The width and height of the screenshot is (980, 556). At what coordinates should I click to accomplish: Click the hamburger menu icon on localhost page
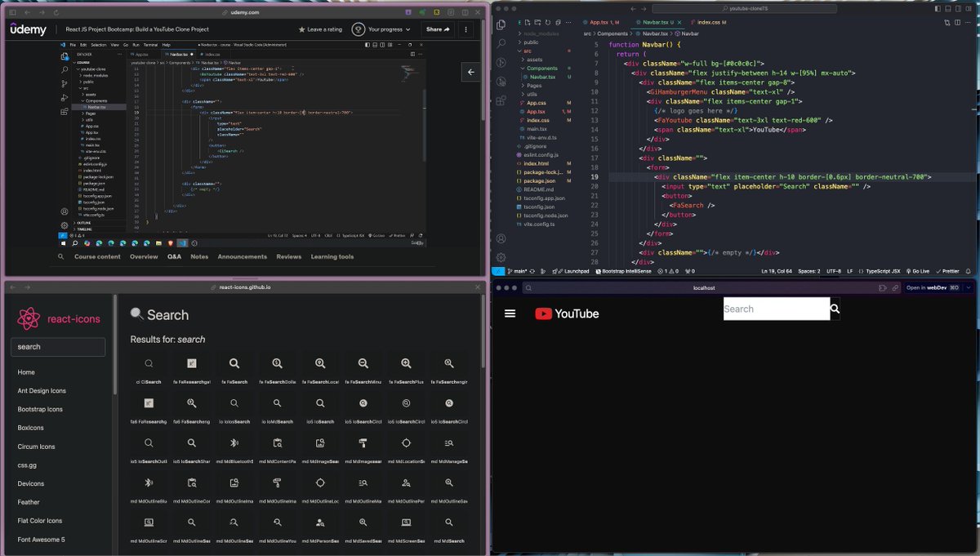pos(510,314)
